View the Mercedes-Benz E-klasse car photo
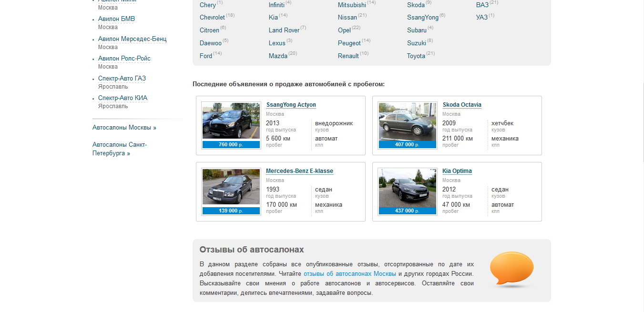Viewport: 644px width, 312px height. (231, 187)
